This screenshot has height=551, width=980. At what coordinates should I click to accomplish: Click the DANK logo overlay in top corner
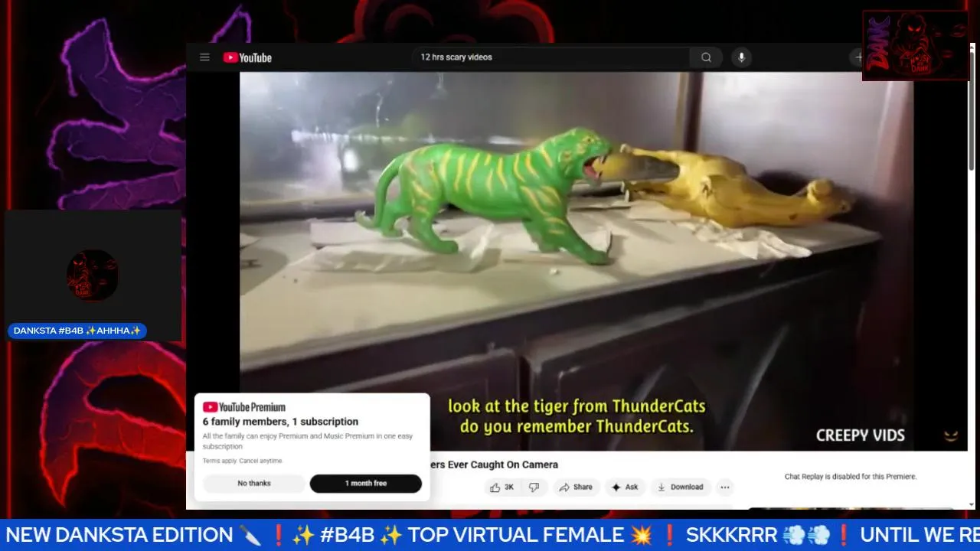(916, 45)
